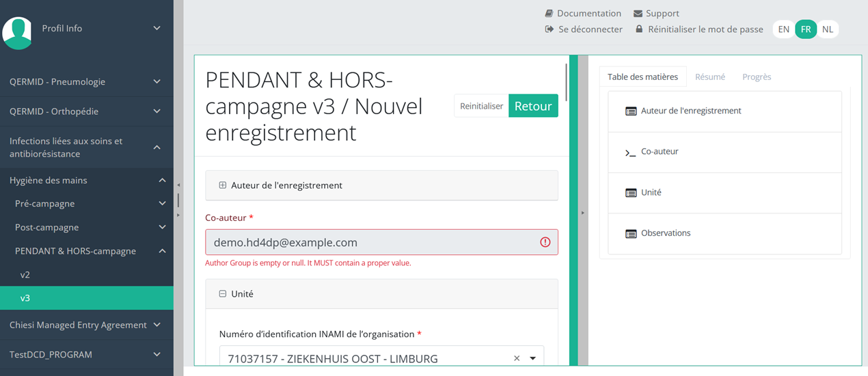Click the password reset lock icon

pyautogui.click(x=639, y=29)
